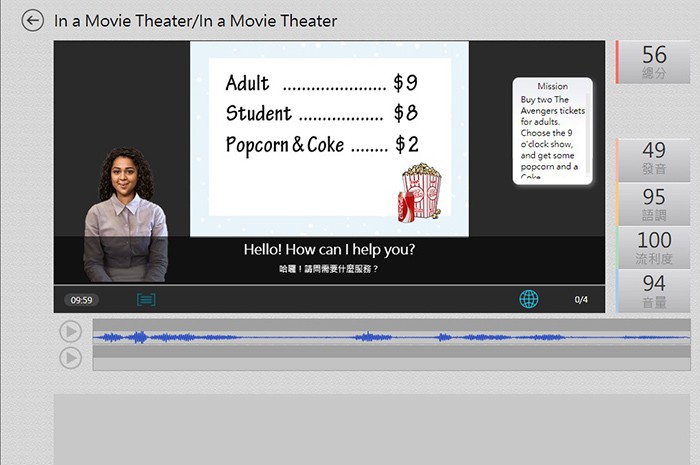Click the blue audio waveform
The height and width of the screenshot is (465, 700).
pyautogui.click(x=390, y=337)
